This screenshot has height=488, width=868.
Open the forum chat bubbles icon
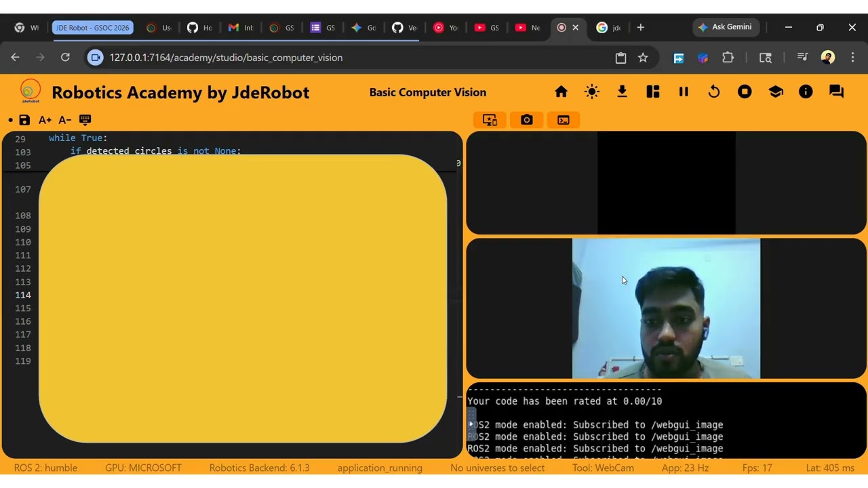point(836,91)
